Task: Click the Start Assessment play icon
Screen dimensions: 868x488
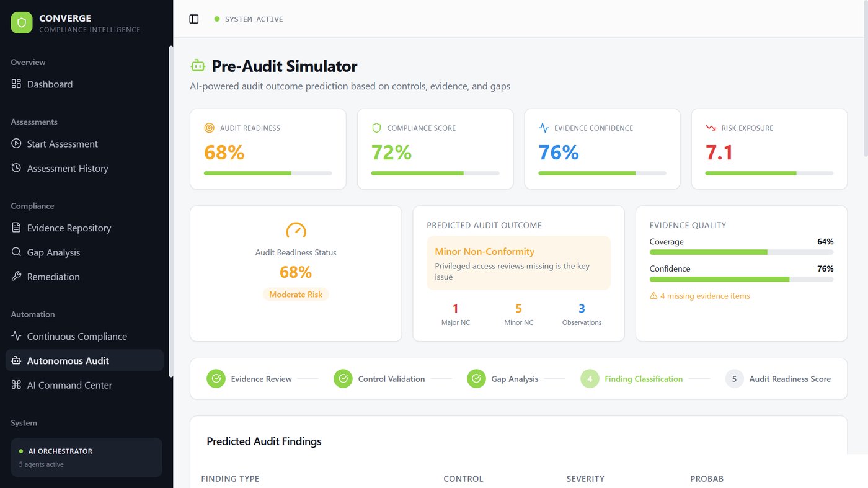Action: (x=16, y=143)
